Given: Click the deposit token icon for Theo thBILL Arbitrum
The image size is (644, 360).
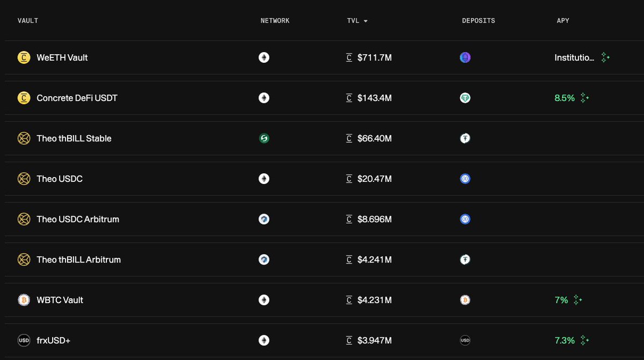Looking at the screenshot, I should (465, 260).
